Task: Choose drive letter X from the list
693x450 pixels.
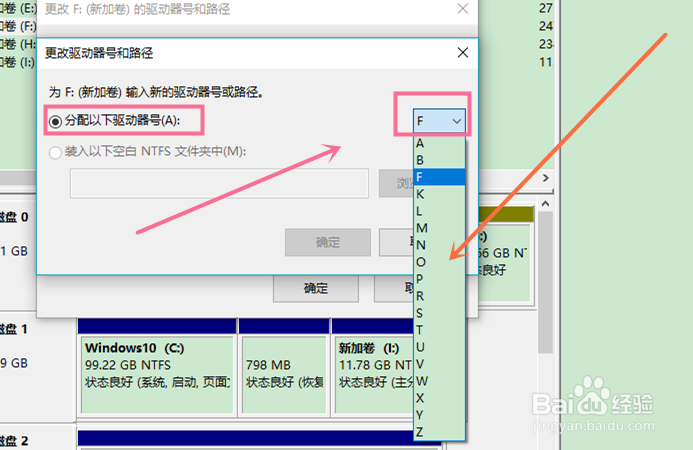Action: (x=439, y=398)
